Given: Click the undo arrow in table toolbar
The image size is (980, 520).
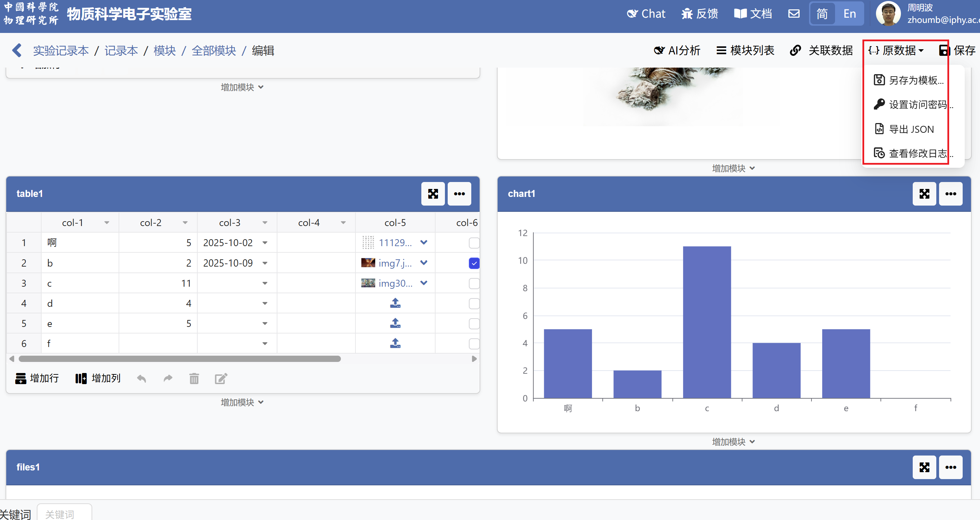Looking at the screenshot, I should (141, 378).
